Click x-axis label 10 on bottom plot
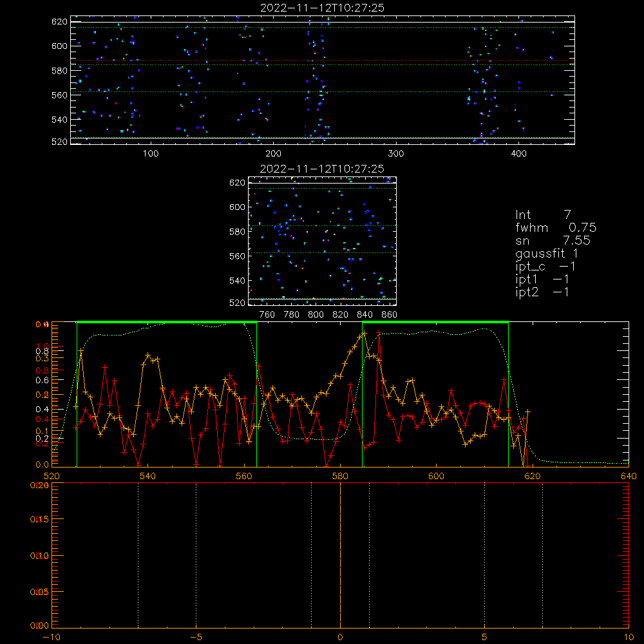 click(629, 638)
